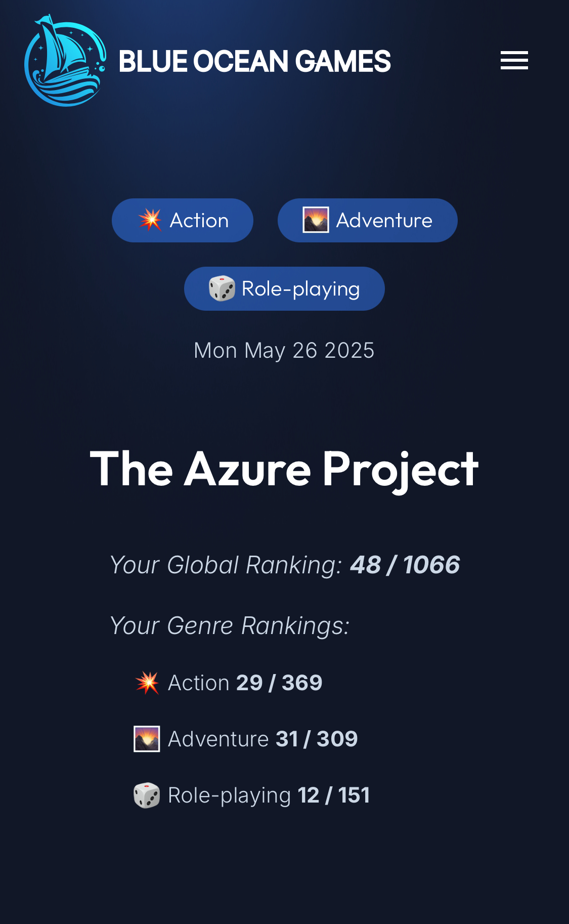Screen dimensions: 569x924
Task: Select the Action genre tag label
Action: [x=199, y=221]
